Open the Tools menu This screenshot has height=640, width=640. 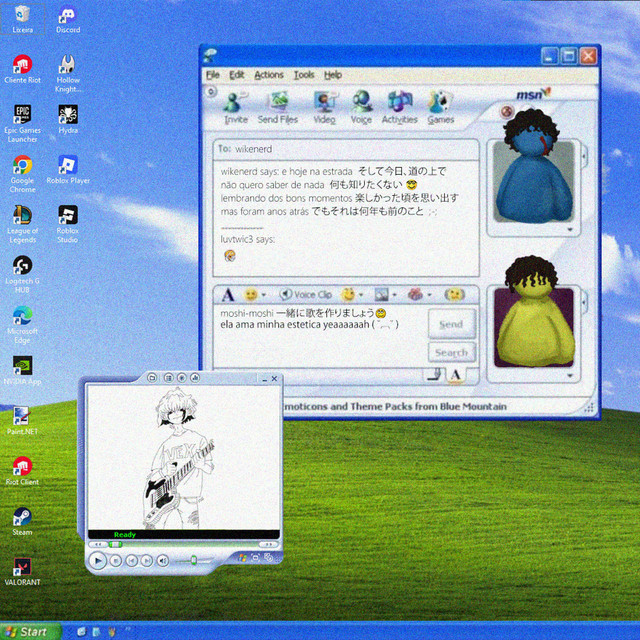(x=304, y=75)
